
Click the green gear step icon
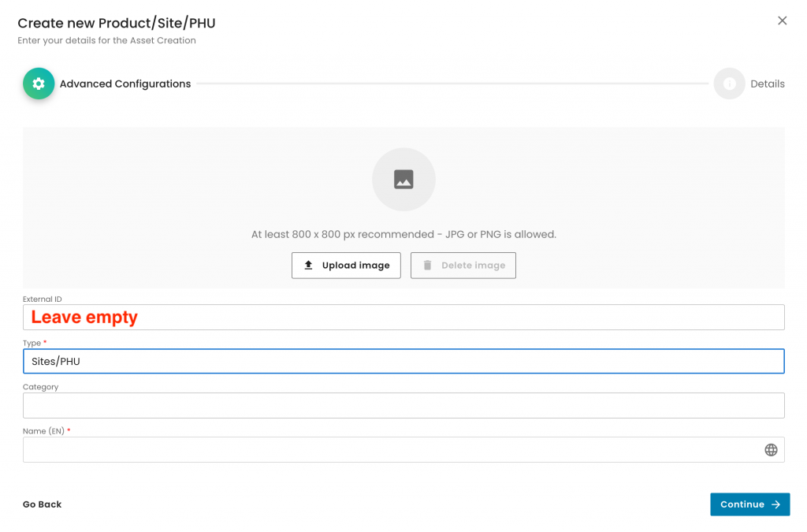(x=39, y=84)
